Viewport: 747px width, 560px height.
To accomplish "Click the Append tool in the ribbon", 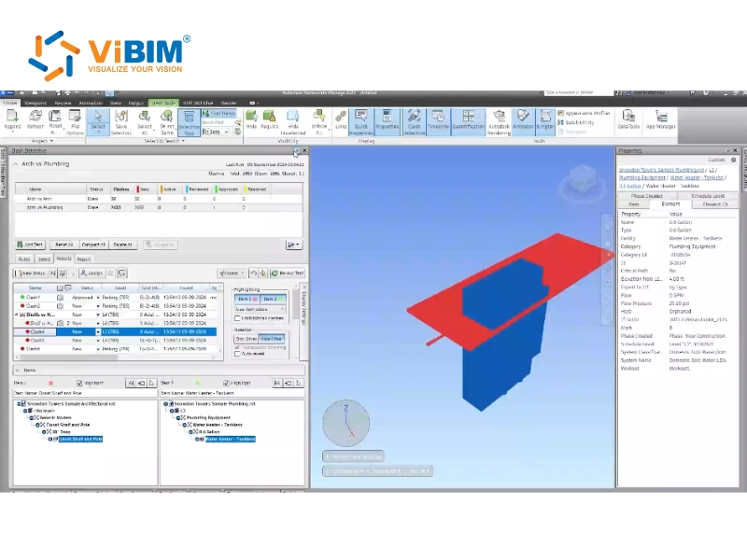I will click(x=12, y=119).
